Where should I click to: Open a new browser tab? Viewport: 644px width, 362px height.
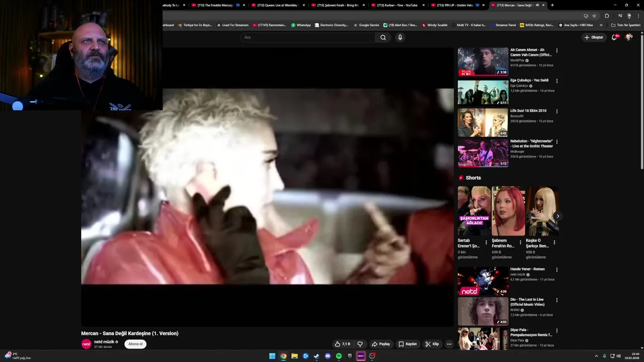552,5
